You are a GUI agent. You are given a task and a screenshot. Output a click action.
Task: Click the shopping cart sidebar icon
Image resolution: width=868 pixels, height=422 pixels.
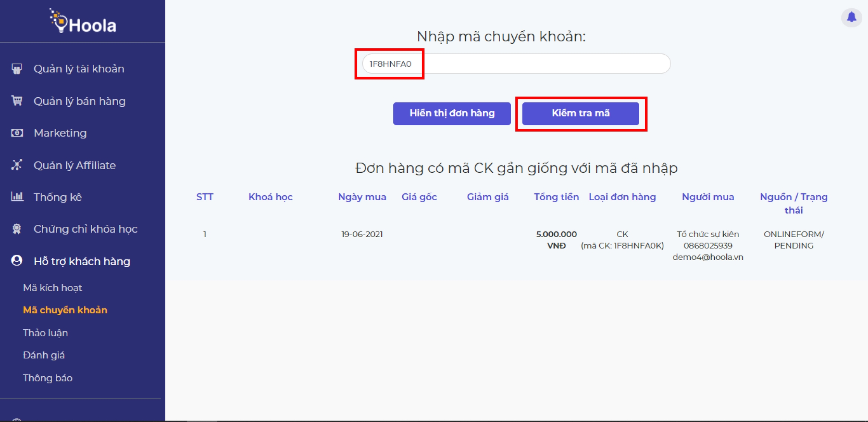tap(17, 101)
